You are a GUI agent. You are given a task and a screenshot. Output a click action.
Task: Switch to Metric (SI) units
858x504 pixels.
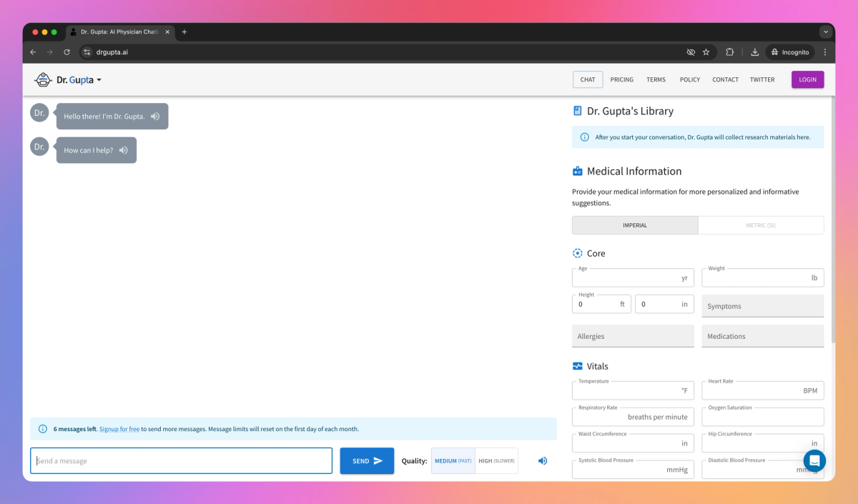point(761,225)
